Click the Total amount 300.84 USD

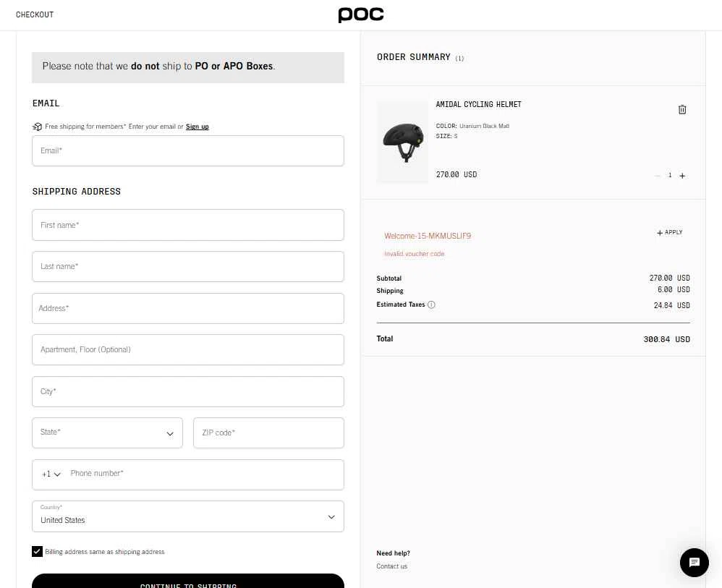(666, 339)
